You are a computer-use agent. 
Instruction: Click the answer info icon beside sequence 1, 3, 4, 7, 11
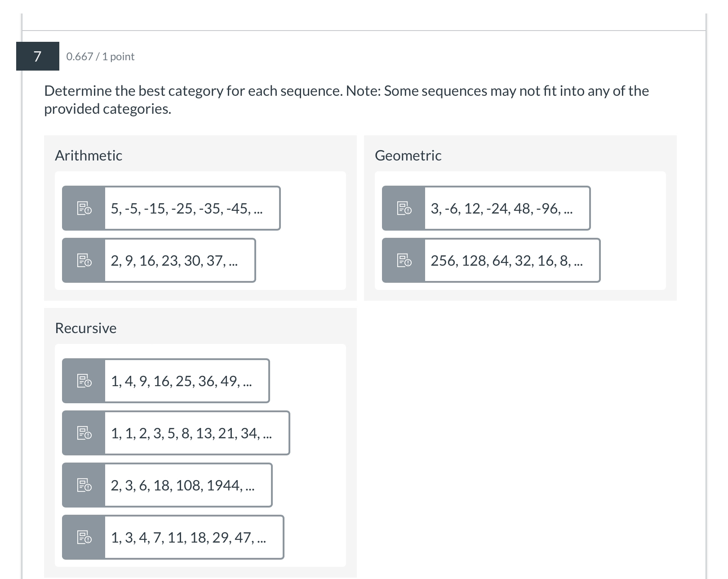(84, 537)
